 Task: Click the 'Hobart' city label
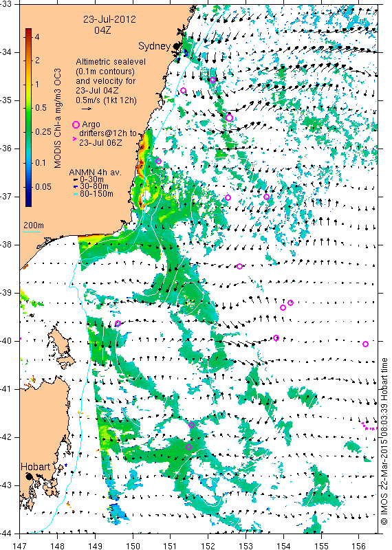[x=36, y=467]
